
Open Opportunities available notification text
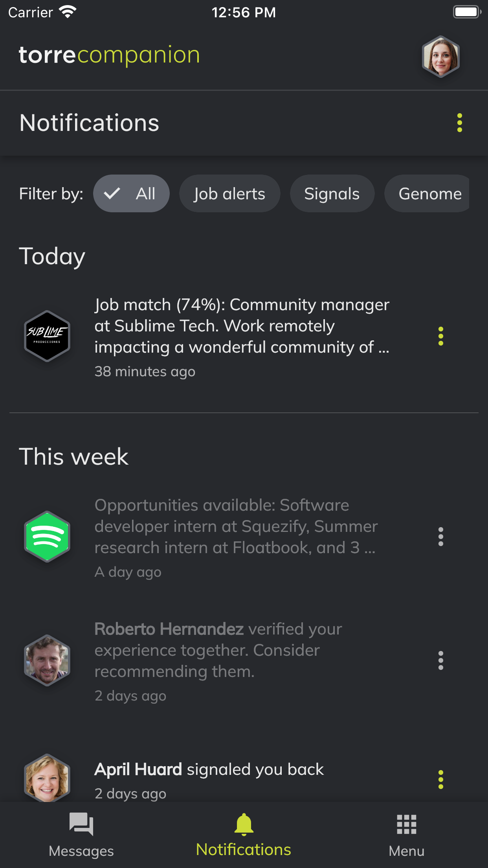[236, 527]
